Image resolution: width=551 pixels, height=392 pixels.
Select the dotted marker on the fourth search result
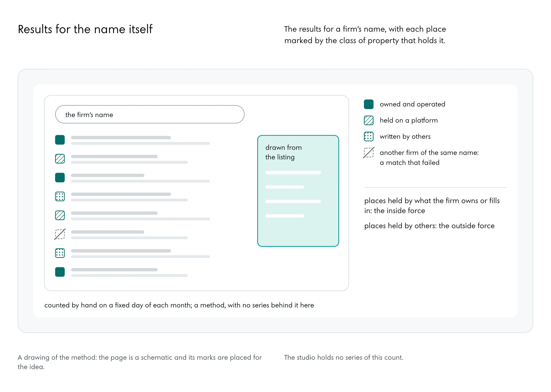[x=60, y=197]
